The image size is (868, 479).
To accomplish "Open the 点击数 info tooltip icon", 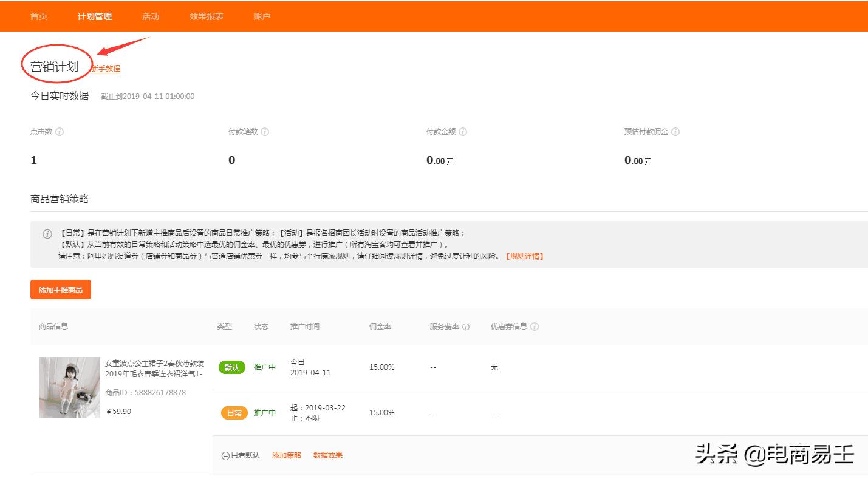I will point(60,131).
